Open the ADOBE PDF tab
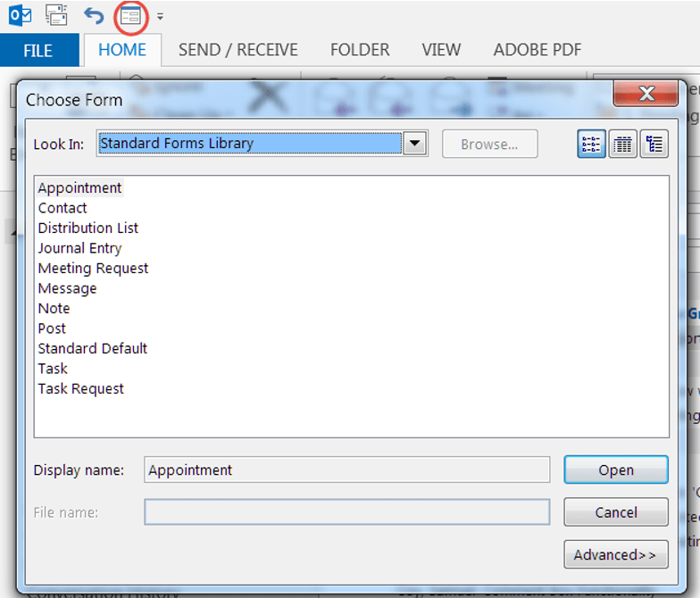Viewport: 700px width, 598px height. (x=537, y=50)
